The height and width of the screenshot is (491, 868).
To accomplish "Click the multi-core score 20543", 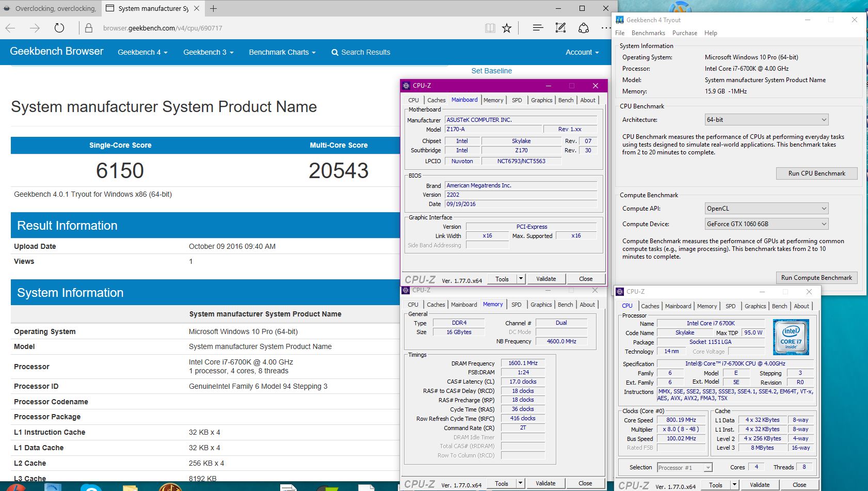I will pyautogui.click(x=339, y=171).
